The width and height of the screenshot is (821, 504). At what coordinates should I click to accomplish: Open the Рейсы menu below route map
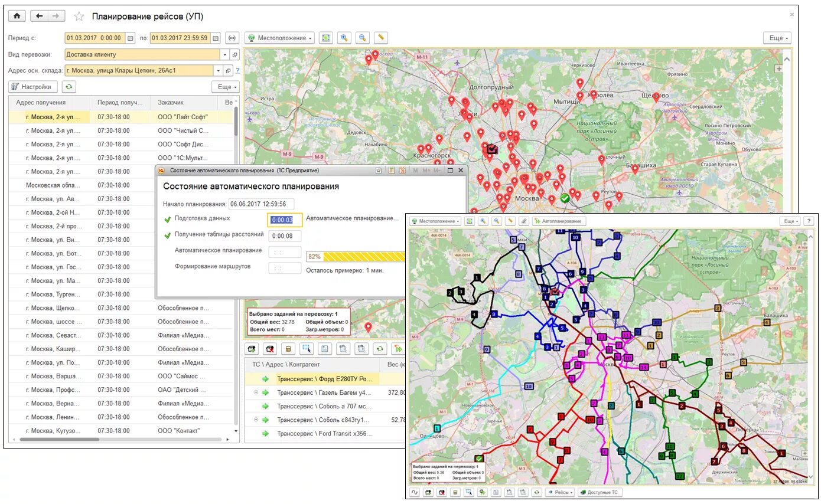559,492
